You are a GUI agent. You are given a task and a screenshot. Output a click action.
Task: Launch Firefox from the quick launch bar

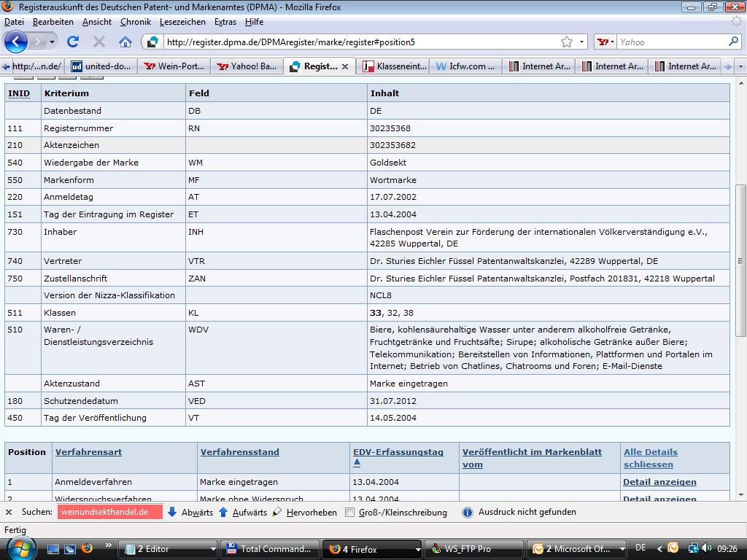tap(87, 549)
